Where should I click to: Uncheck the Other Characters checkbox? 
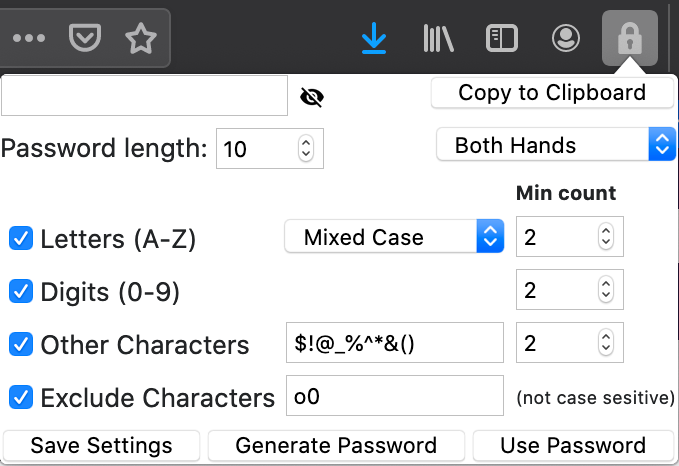pos(21,344)
